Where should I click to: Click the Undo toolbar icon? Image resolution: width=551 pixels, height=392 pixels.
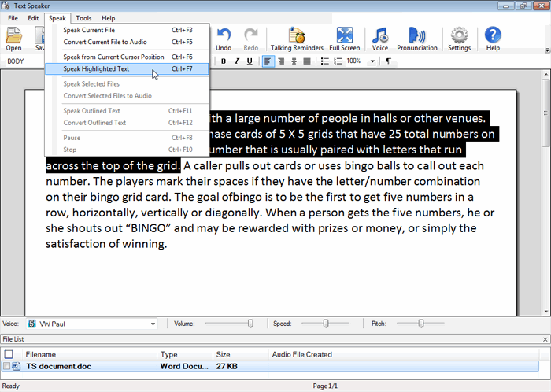224,38
